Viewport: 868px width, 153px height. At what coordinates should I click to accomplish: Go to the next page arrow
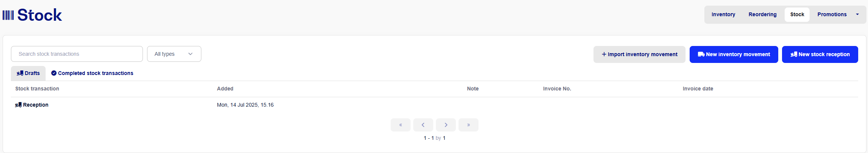click(x=446, y=125)
